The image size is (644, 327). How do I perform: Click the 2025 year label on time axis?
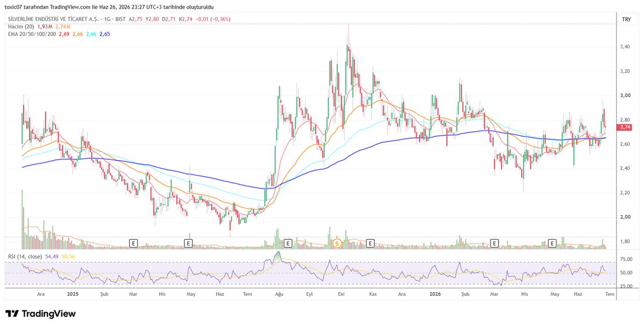73,294
